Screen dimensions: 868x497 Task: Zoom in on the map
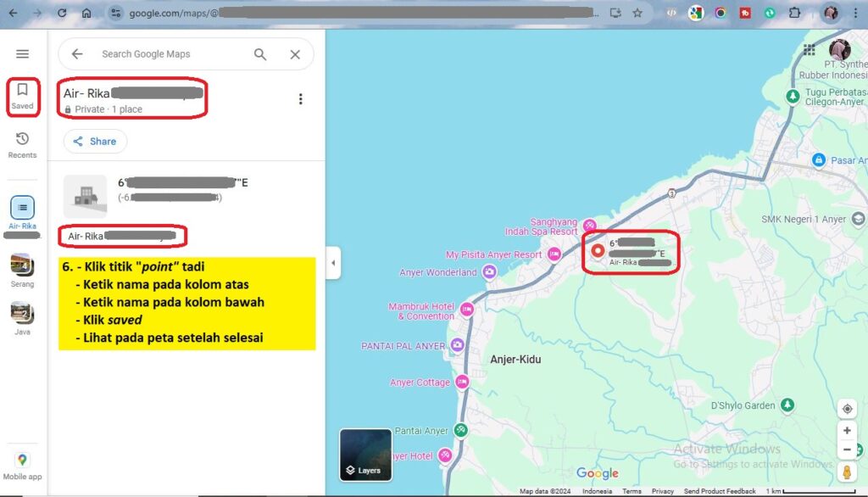tap(847, 431)
